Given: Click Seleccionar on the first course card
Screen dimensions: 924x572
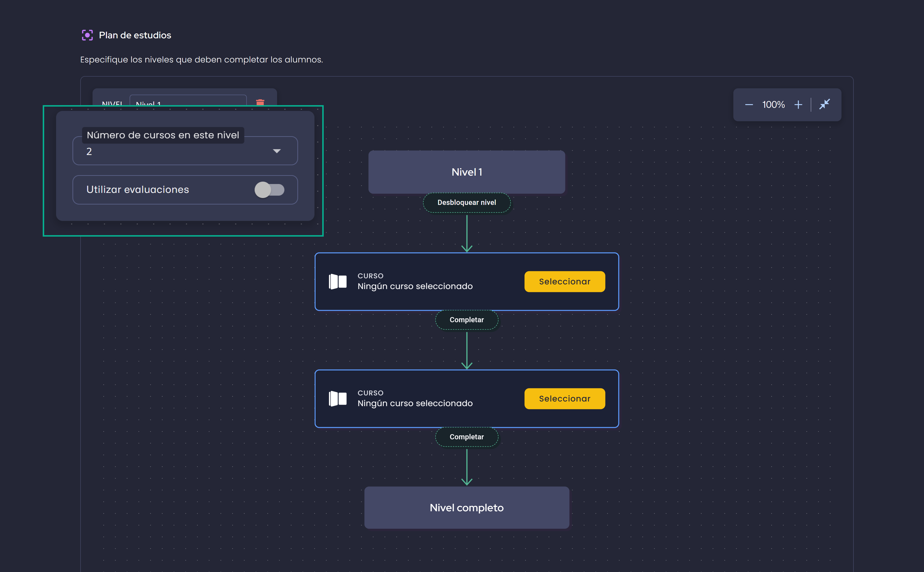Looking at the screenshot, I should pyautogui.click(x=564, y=281).
